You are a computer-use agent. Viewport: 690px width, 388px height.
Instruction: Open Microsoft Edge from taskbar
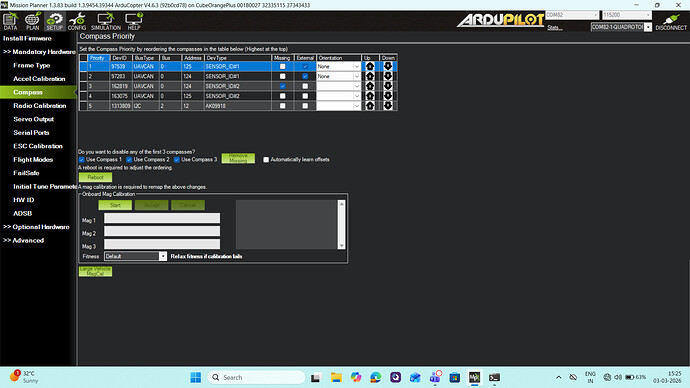tap(375, 377)
